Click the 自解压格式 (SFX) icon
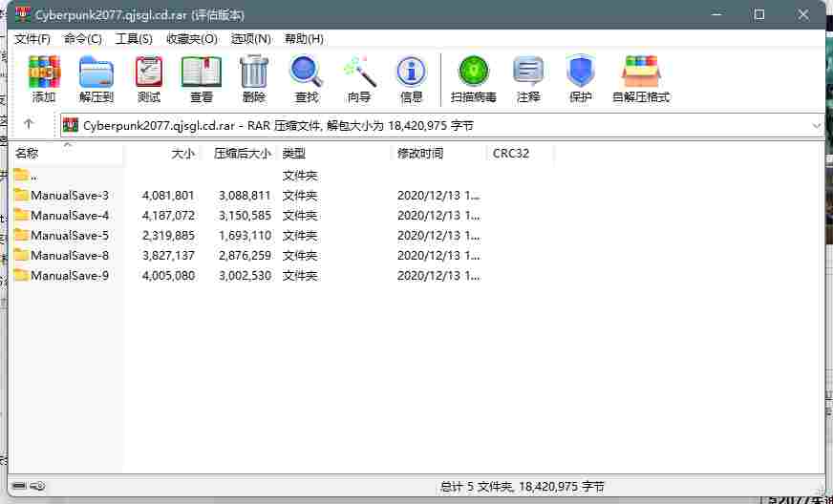Screen dimensions: 833x504 (641, 73)
